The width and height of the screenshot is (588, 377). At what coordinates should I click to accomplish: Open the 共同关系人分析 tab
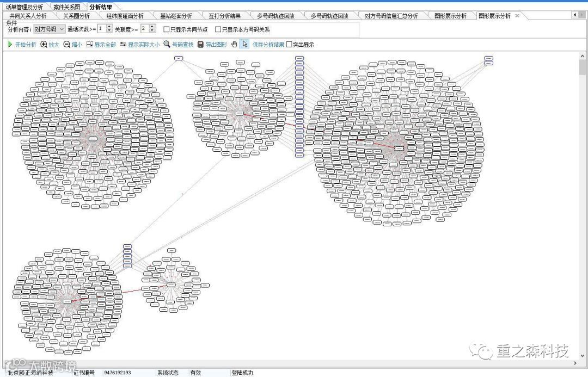click(x=28, y=16)
